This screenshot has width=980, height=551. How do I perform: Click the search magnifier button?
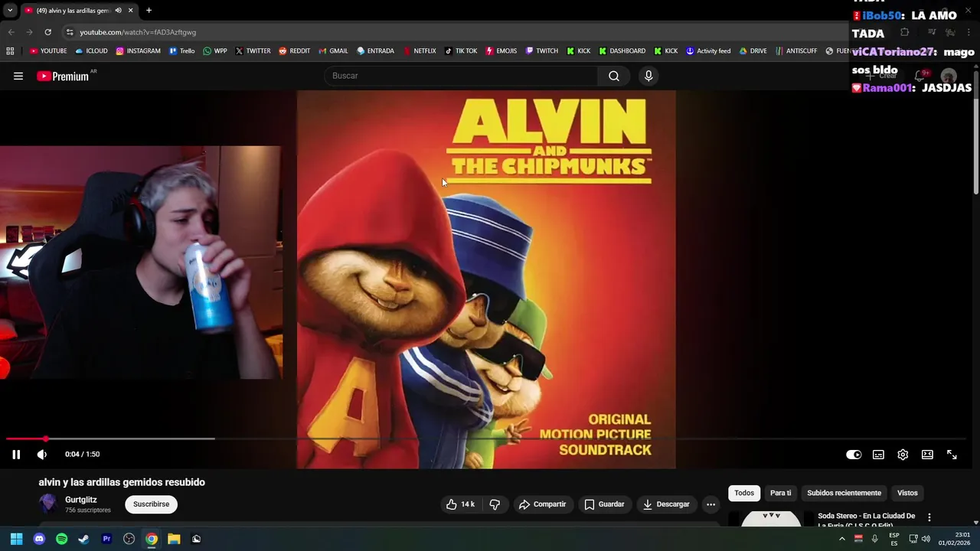click(614, 76)
